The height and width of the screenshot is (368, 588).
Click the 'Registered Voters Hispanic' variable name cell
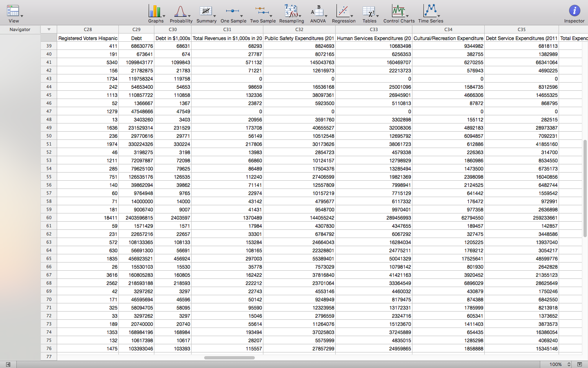pos(88,38)
